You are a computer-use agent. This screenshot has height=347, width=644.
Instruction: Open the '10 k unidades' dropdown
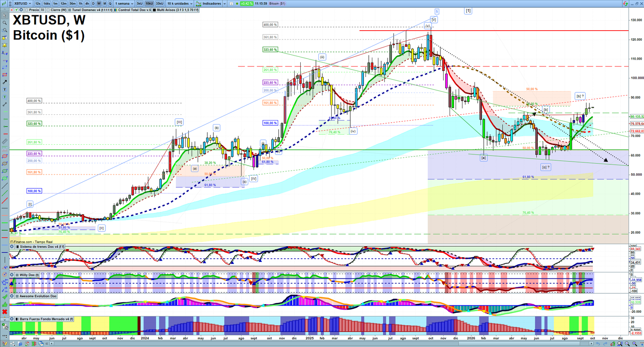pos(180,4)
